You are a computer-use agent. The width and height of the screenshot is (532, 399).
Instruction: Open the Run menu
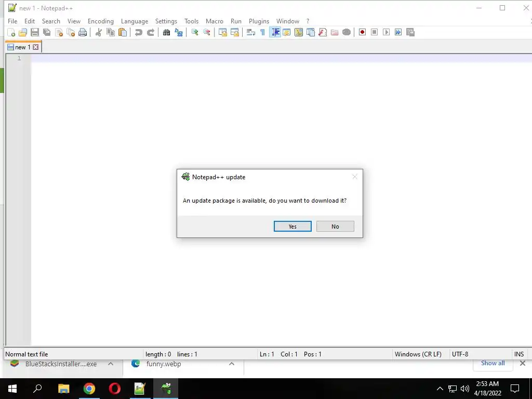point(236,21)
